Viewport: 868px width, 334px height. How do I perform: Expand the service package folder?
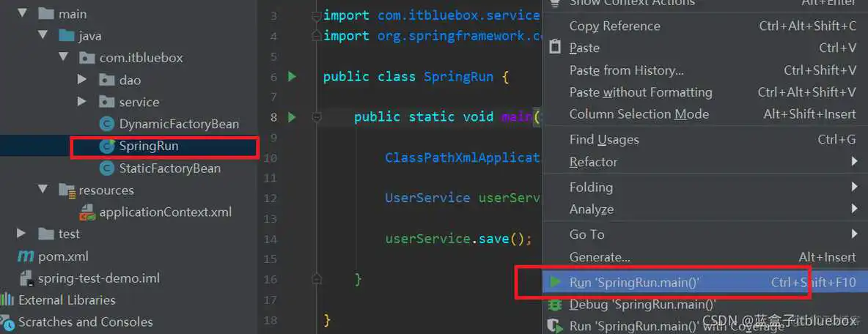click(x=82, y=102)
